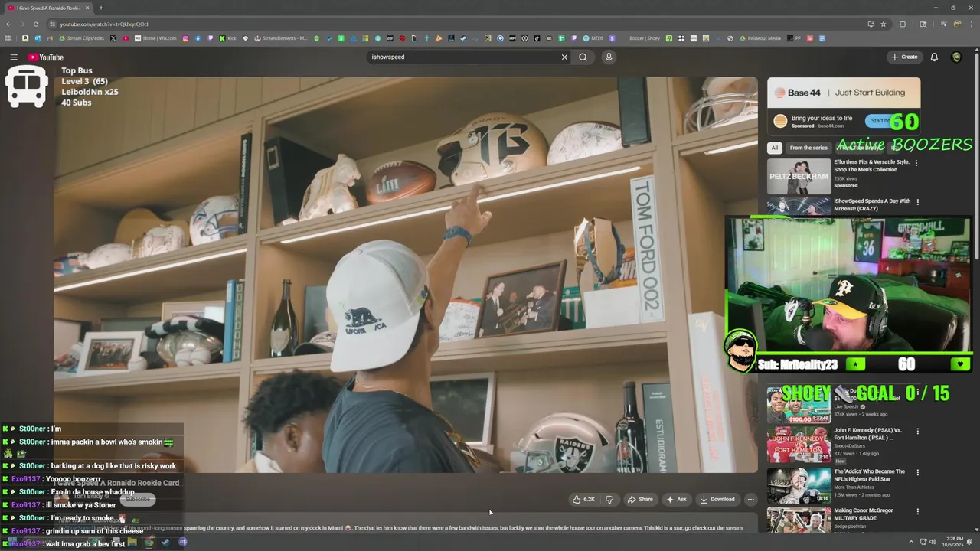The width and height of the screenshot is (980, 551).
Task: Open the Insideout Media bookmark
Action: click(x=759, y=38)
